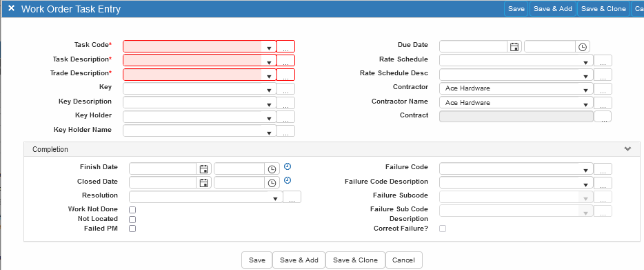The image size is (644, 270).
Task: Click the Finish Date time input field
Action: (240, 168)
